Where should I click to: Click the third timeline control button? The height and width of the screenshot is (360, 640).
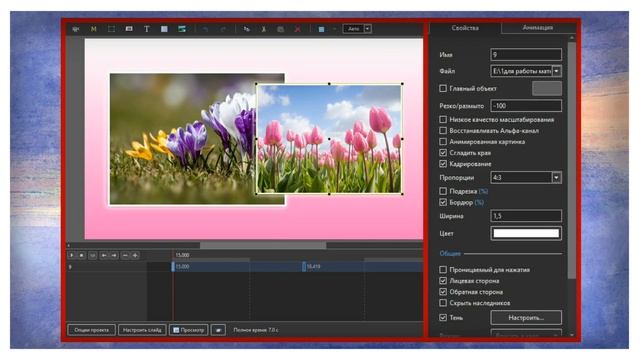pos(93,255)
